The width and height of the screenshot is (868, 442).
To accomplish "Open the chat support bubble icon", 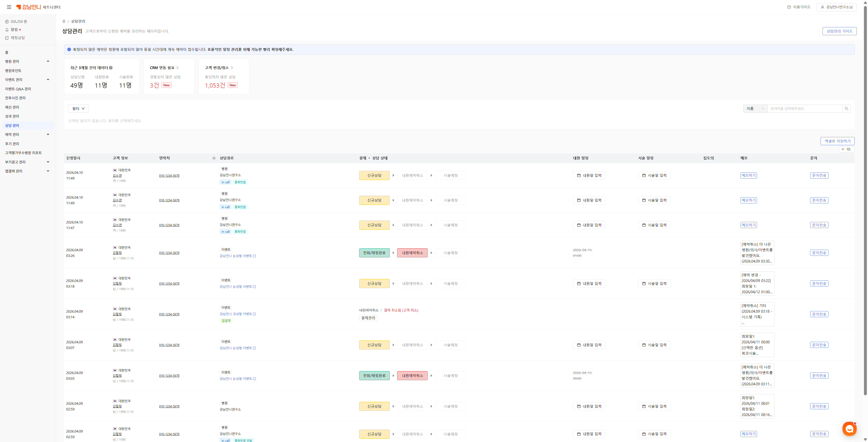I will pos(849,428).
